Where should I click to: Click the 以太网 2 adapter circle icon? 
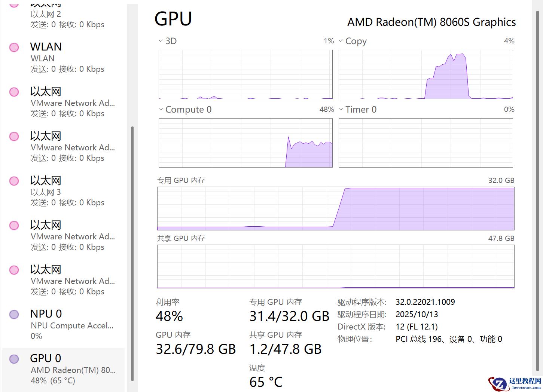click(14, 4)
